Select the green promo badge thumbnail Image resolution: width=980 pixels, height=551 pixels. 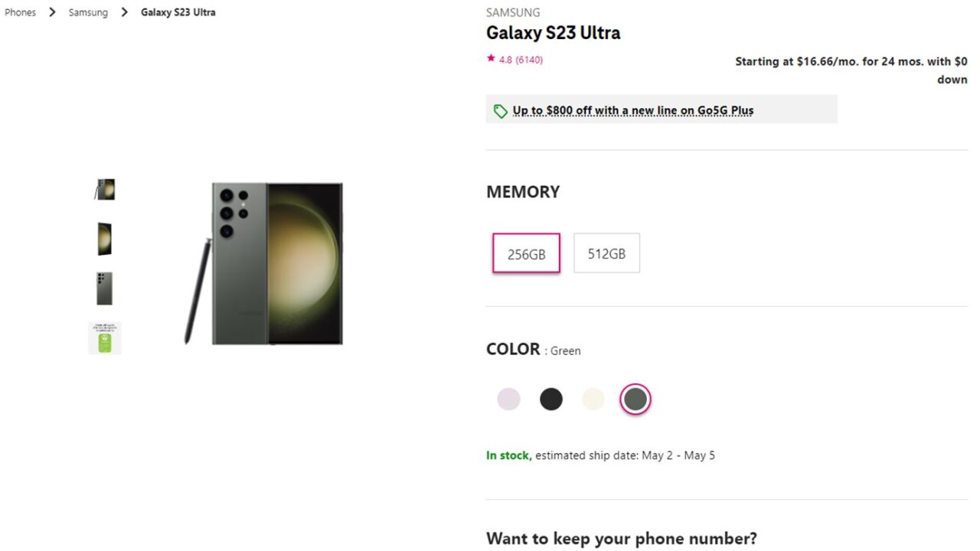(104, 337)
